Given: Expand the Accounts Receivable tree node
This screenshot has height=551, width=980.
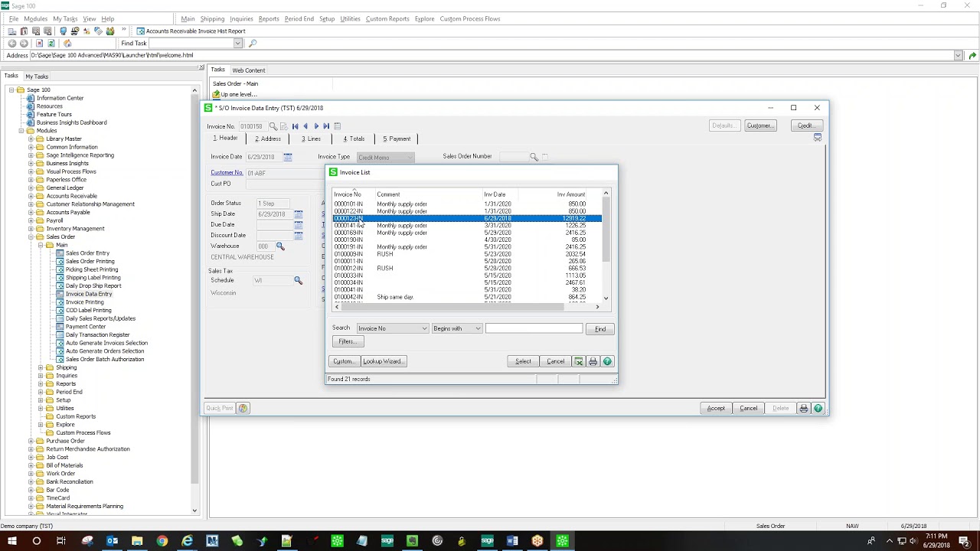Looking at the screenshot, I should pyautogui.click(x=31, y=196).
